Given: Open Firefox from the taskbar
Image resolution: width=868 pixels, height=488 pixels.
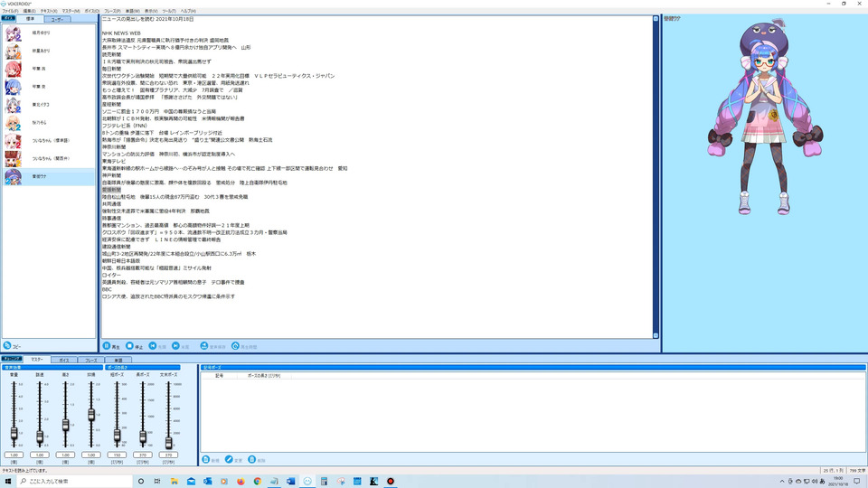Looking at the screenshot, I should 241,482.
